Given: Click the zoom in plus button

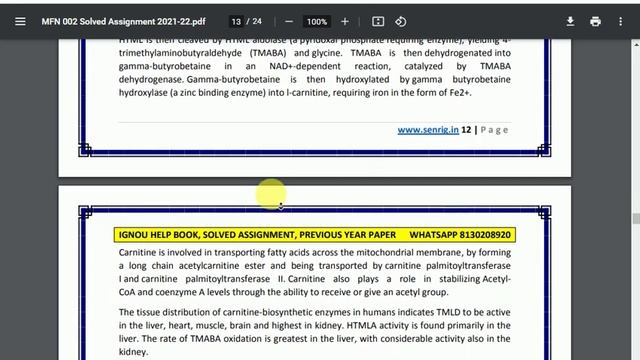Looking at the screenshot, I should [345, 22].
